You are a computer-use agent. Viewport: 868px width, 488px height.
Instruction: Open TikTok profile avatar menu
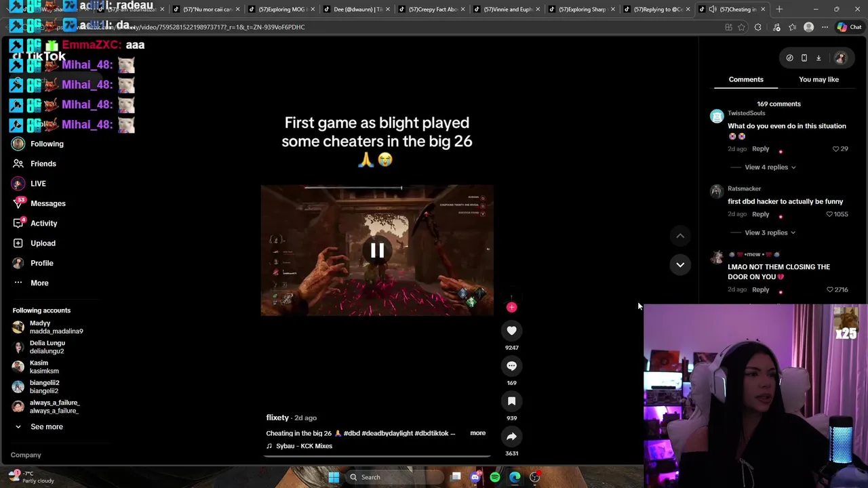tap(840, 58)
